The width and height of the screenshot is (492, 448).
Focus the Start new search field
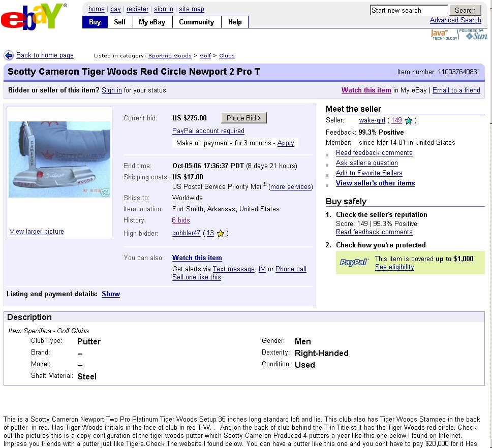point(409,10)
